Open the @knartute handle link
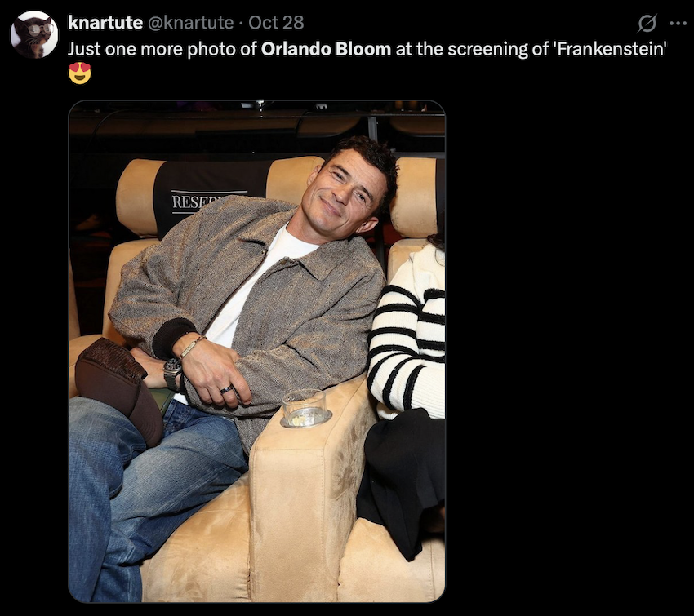 pos(190,23)
